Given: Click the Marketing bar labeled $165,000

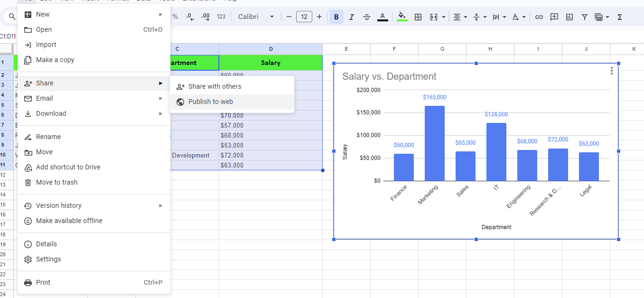Looking at the screenshot, I should point(435,143).
